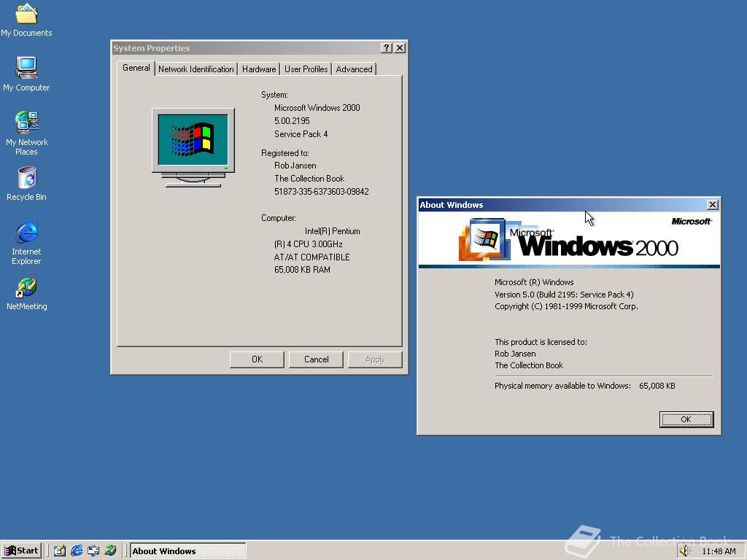Click '5.00.2195' version text

click(x=292, y=121)
